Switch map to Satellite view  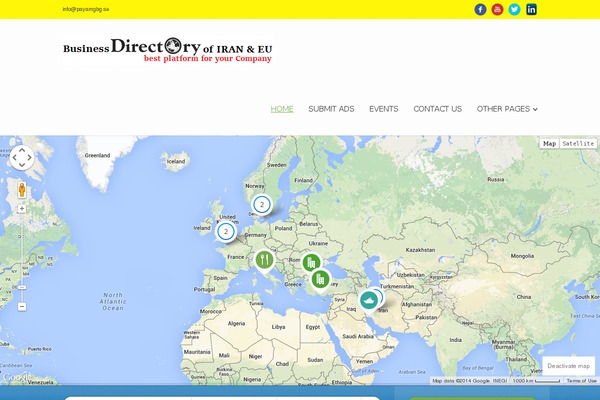(578, 144)
